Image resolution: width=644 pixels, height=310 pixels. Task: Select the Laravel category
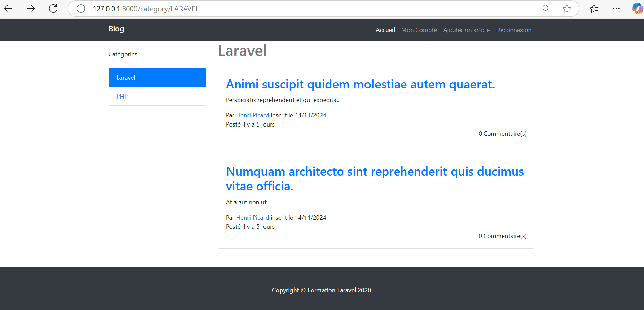pos(157,77)
